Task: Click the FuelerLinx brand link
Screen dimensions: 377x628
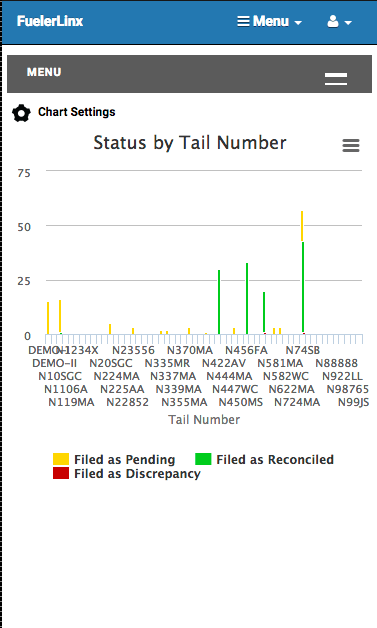Action: (50, 21)
